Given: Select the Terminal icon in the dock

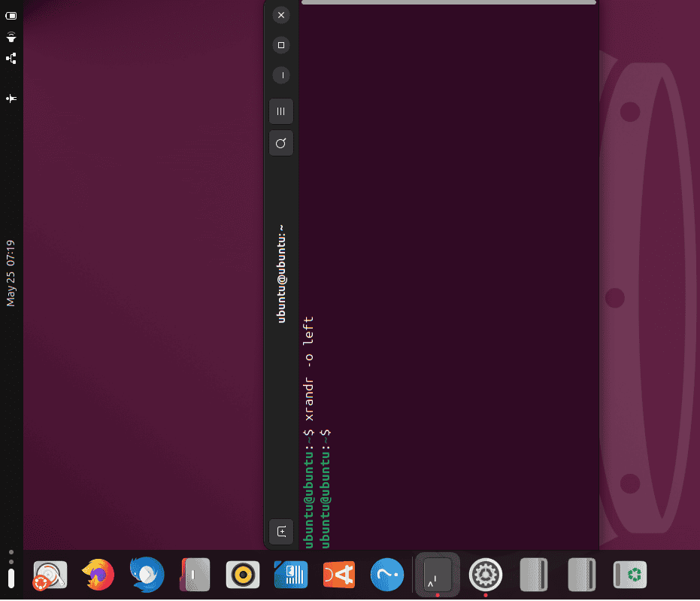Looking at the screenshot, I should [438, 575].
